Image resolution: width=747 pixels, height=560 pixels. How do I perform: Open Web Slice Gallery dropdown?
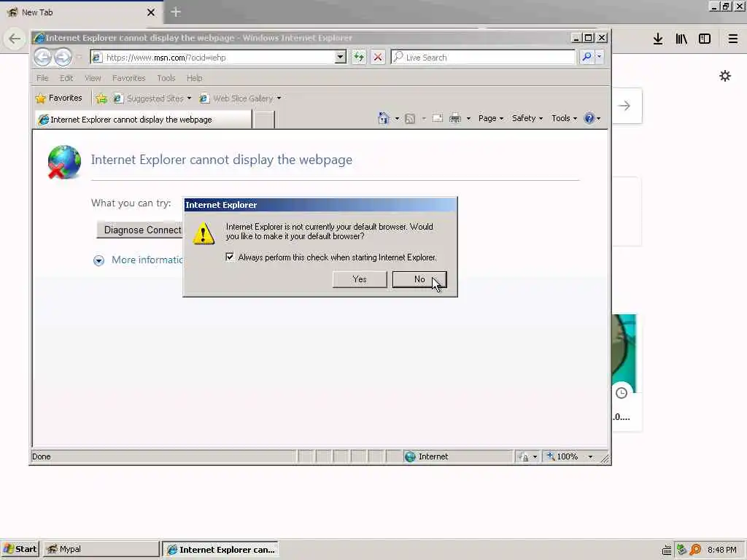click(240, 98)
